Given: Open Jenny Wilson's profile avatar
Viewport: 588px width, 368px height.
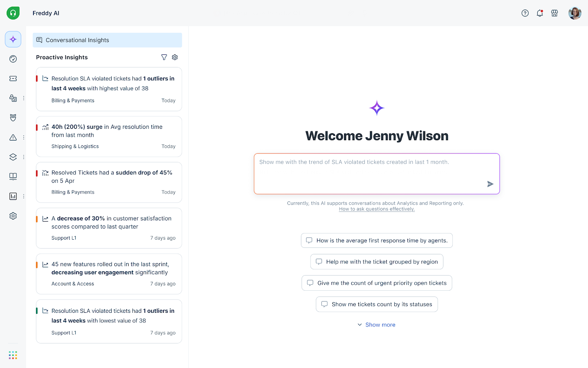Looking at the screenshot, I should click(575, 13).
